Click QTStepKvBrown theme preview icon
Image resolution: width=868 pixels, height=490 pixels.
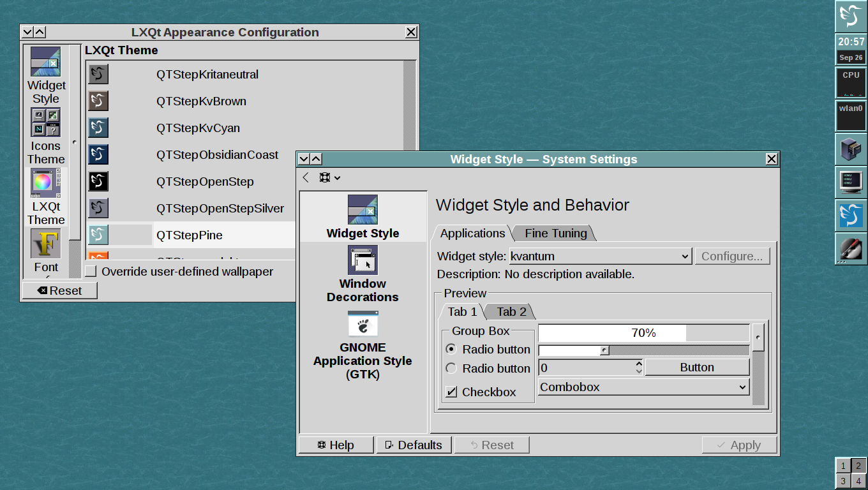point(98,101)
